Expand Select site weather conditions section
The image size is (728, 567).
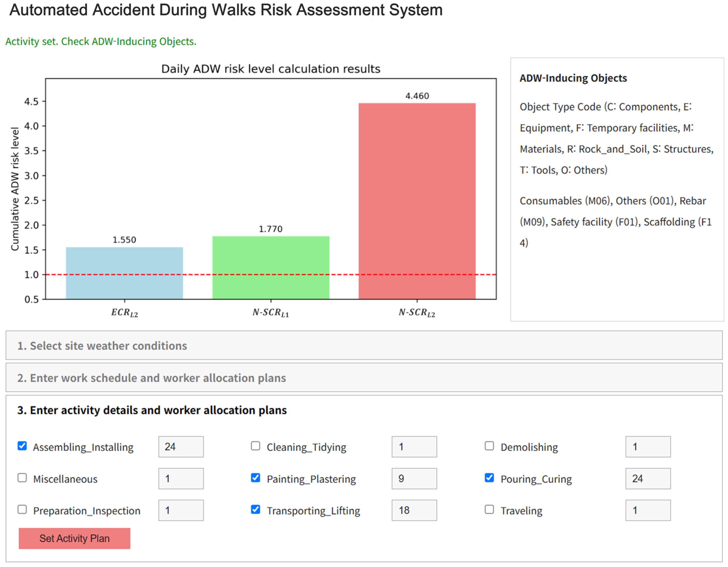click(x=102, y=346)
